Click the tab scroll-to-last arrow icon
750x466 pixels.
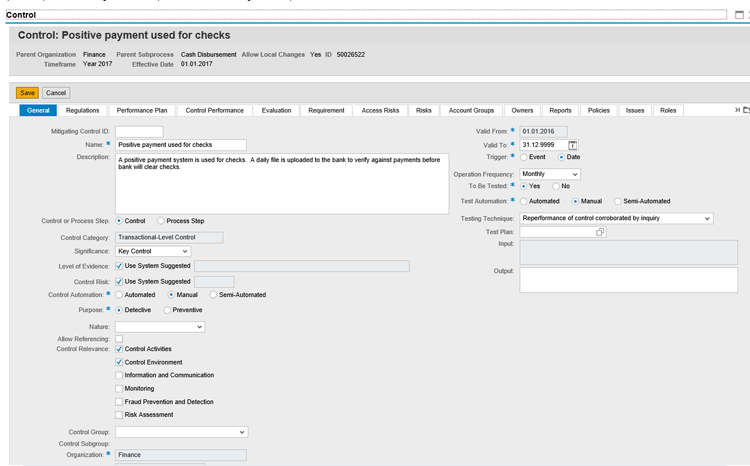[x=737, y=110]
